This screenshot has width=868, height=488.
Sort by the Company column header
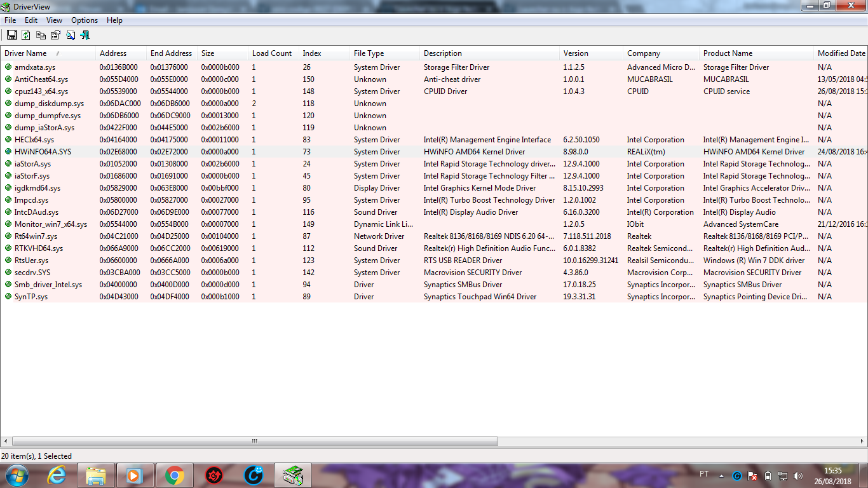coord(643,53)
